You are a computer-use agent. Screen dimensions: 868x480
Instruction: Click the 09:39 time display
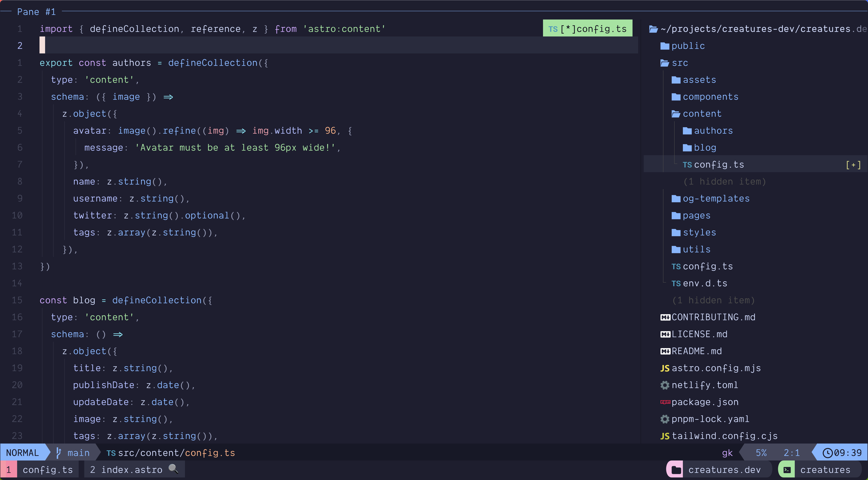point(848,453)
